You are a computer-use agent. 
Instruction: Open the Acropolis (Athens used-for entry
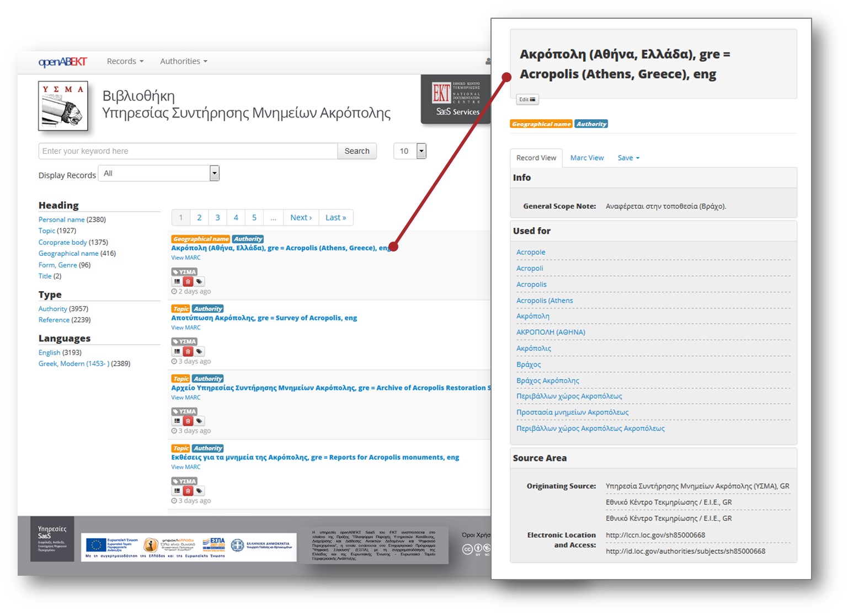click(545, 301)
